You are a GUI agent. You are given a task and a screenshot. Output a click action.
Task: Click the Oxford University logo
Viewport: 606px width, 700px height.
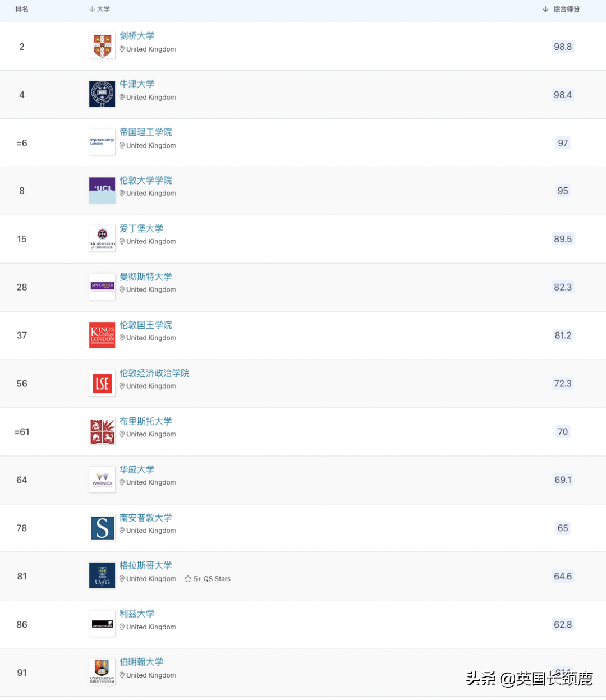pos(102,94)
